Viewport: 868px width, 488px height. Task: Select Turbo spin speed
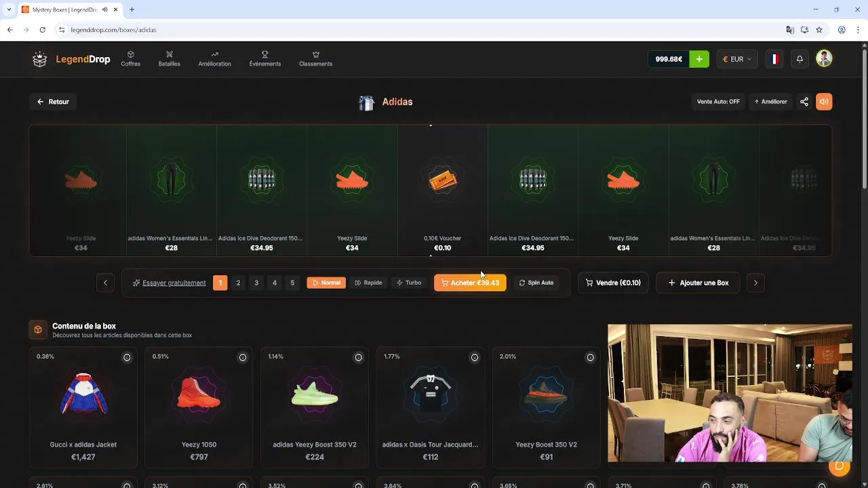pyautogui.click(x=409, y=283)
